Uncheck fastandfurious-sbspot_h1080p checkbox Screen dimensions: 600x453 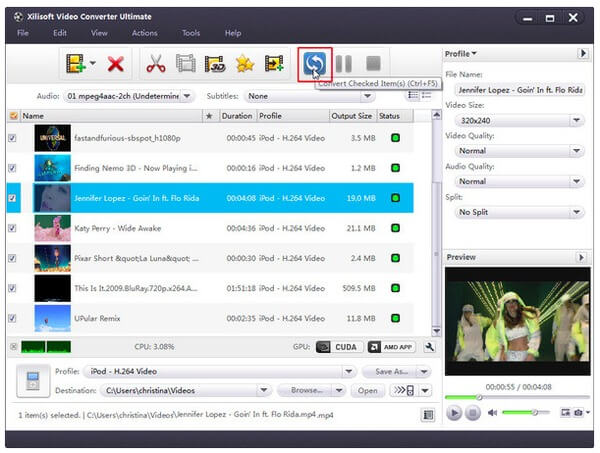point(12,138)
